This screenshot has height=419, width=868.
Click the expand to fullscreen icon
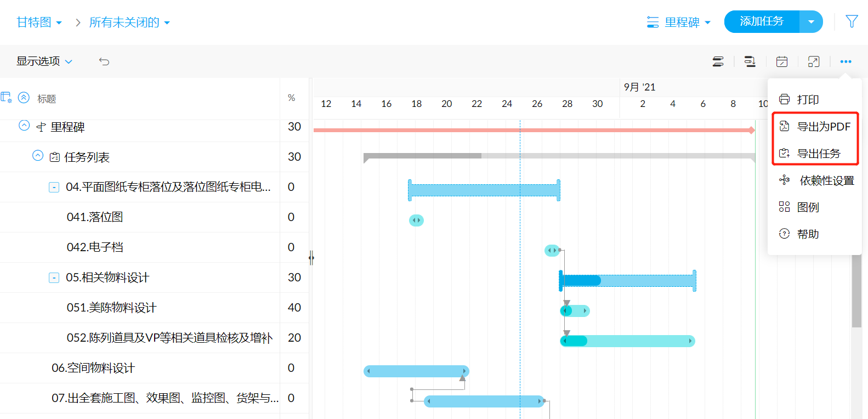814,61
